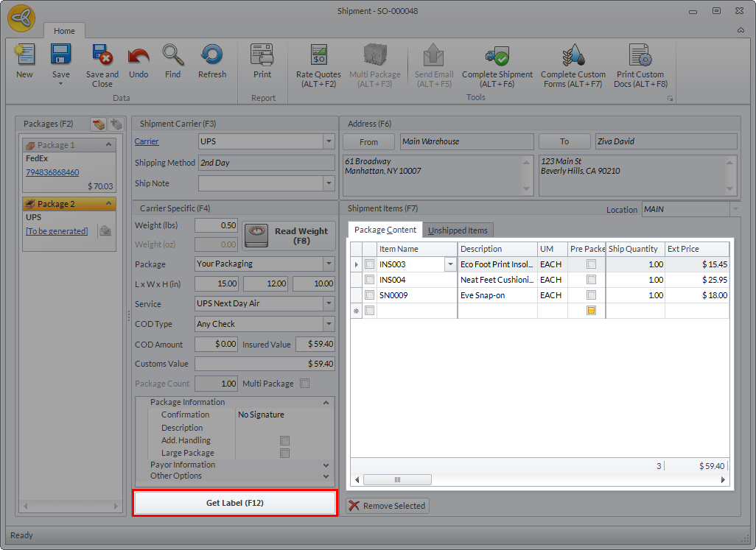Open the Carrier UPS dropdown

(329, 141)
